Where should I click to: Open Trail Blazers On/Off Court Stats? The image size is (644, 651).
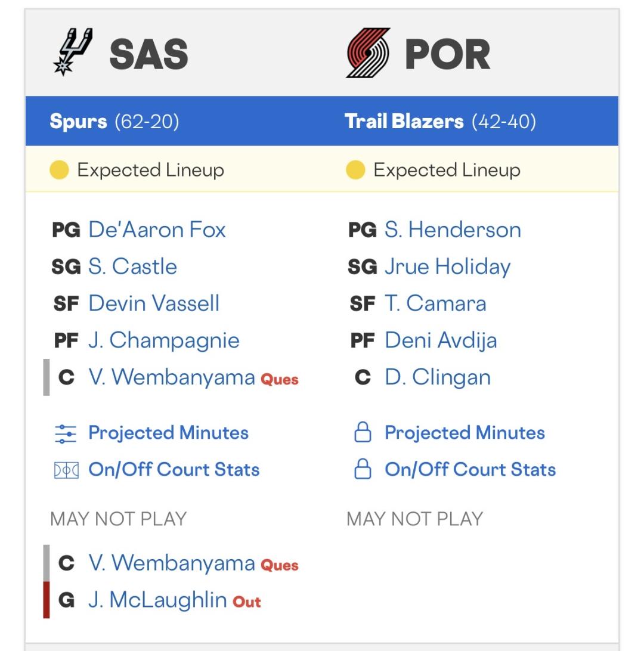pos(470,470)
